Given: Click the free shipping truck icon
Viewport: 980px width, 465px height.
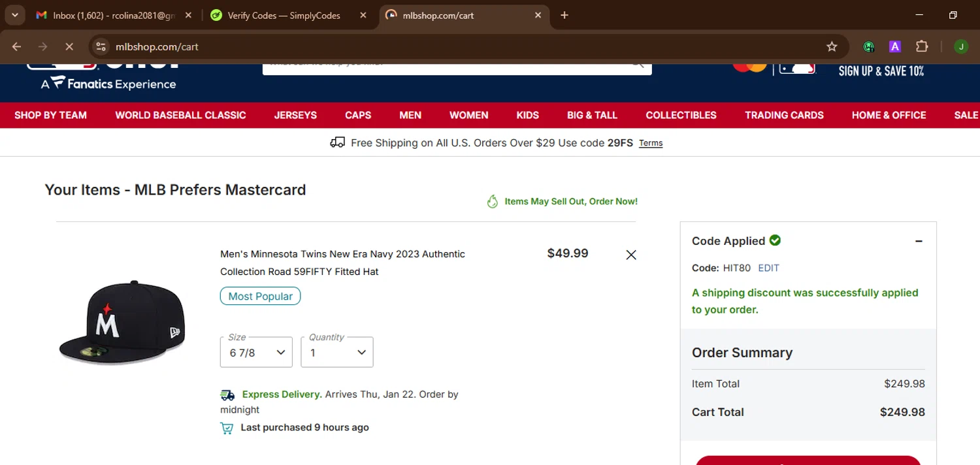Looking at the screenshot, I should coord(338,142).
